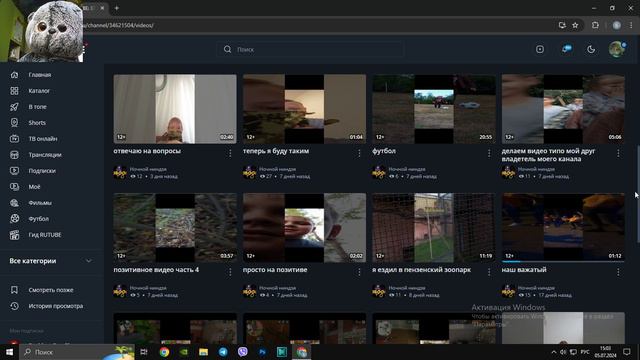Open the Windows notification center
Viewport: 640px width, 360px height.
pos(627,352)
